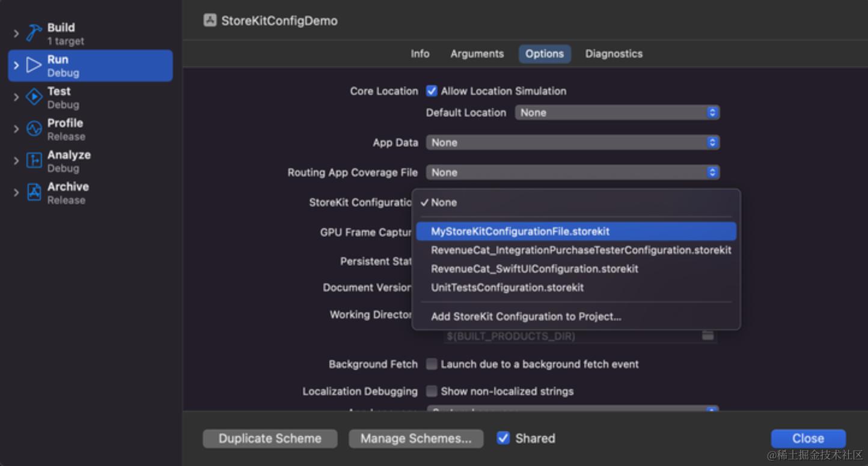Viewport: 868px width, 466px height.
Task: Click the Build hammer icon
Action: [34, 34]
